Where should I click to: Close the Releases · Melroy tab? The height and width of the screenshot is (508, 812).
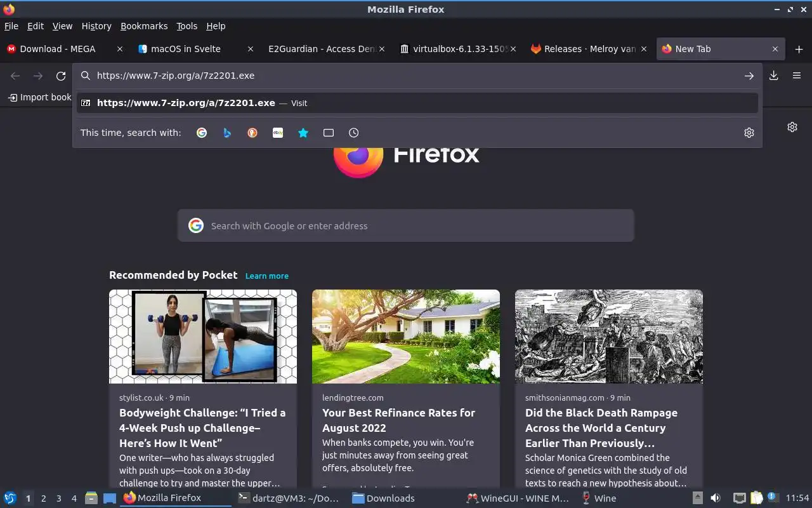pos(644,49)
